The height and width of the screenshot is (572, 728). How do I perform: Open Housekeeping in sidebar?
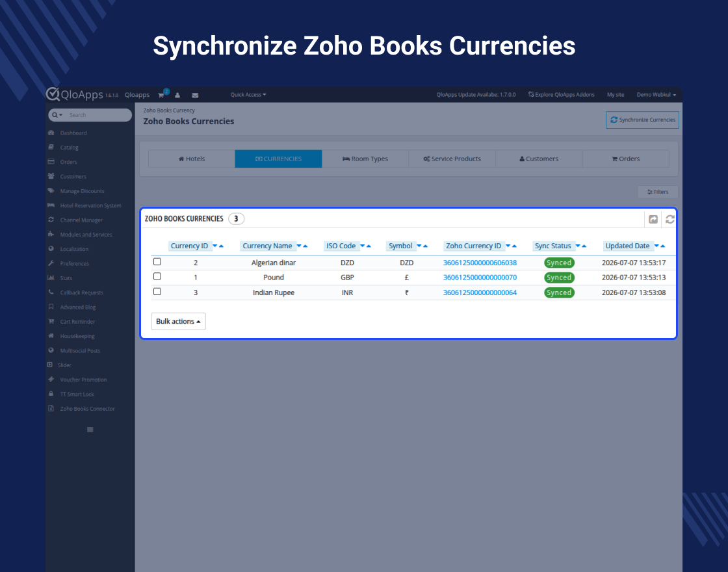(x=77, y=336)
